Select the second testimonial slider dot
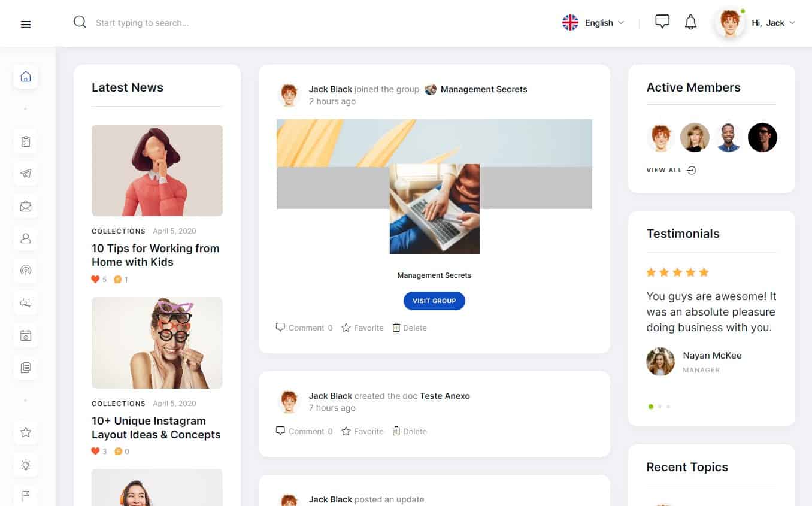 660,407
